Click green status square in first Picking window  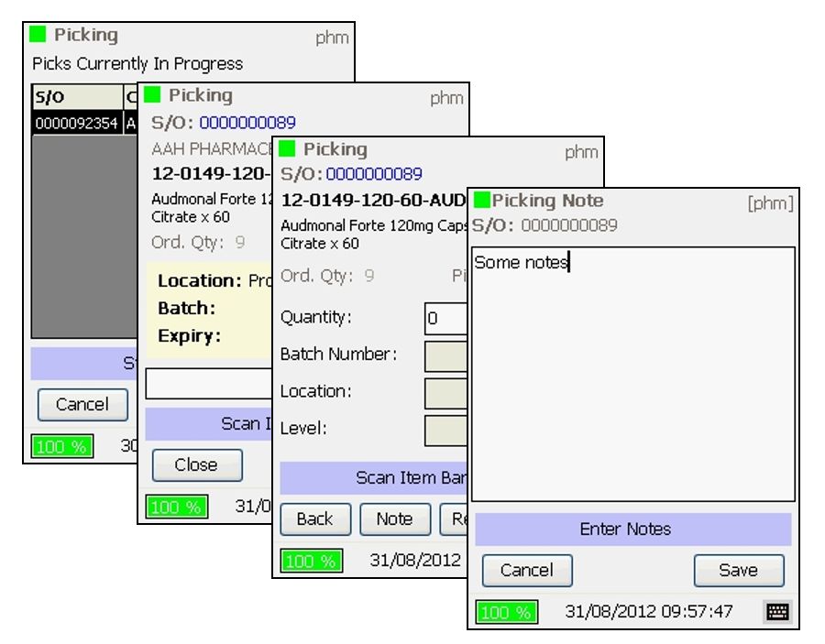pos(38,35)
